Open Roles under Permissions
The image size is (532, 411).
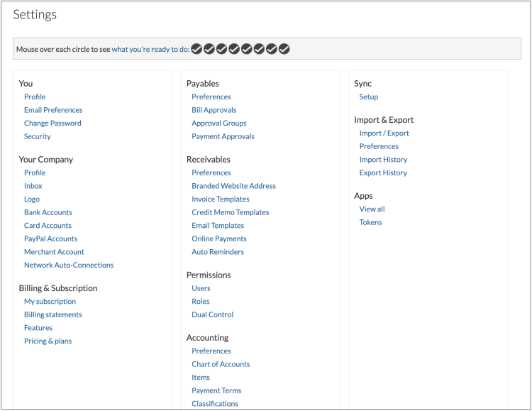coord(201,302)
